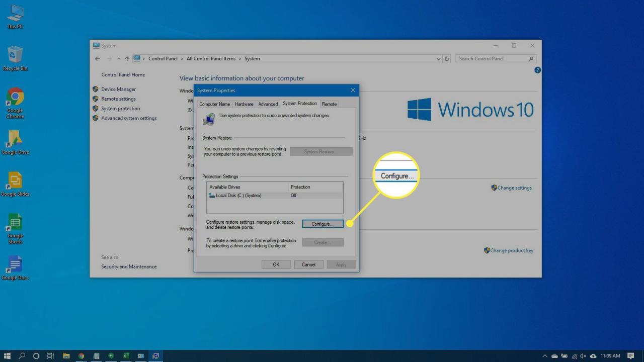Open Task View on the taskbar
644x362 pixels.
click(50, 356)
